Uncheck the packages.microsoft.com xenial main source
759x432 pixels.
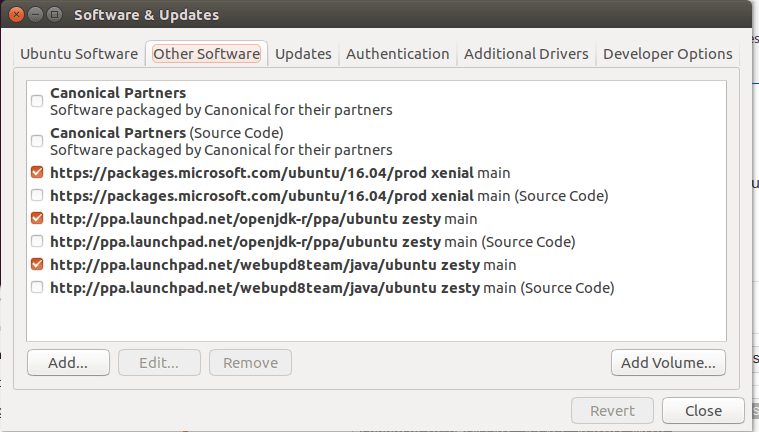pos(37,172)
